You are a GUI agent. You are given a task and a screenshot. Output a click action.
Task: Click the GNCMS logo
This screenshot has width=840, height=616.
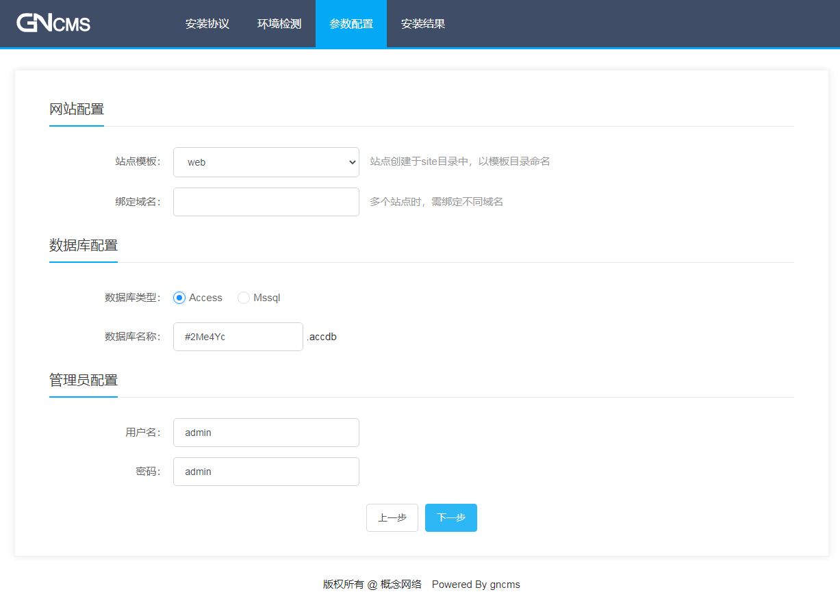coord(53,23)
